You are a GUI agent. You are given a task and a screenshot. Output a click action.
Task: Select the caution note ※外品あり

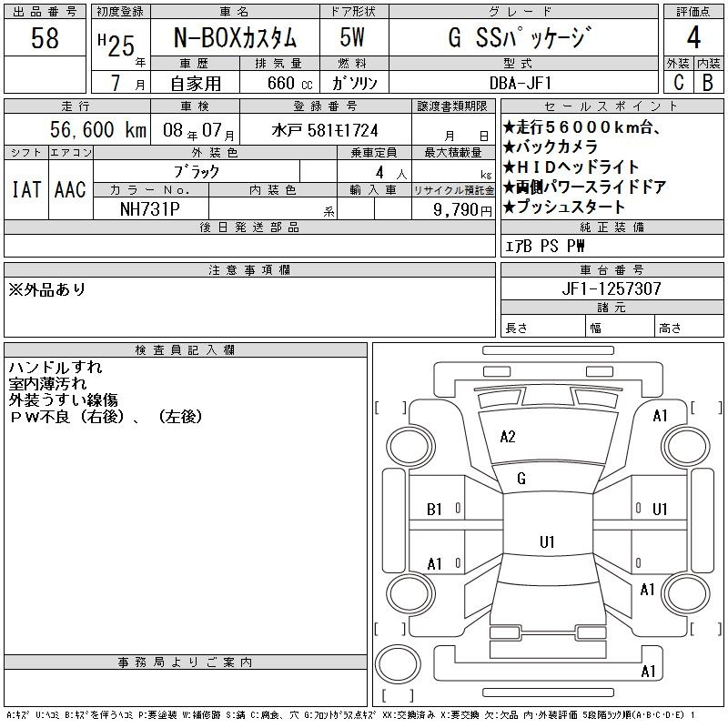tap(47, 289)
